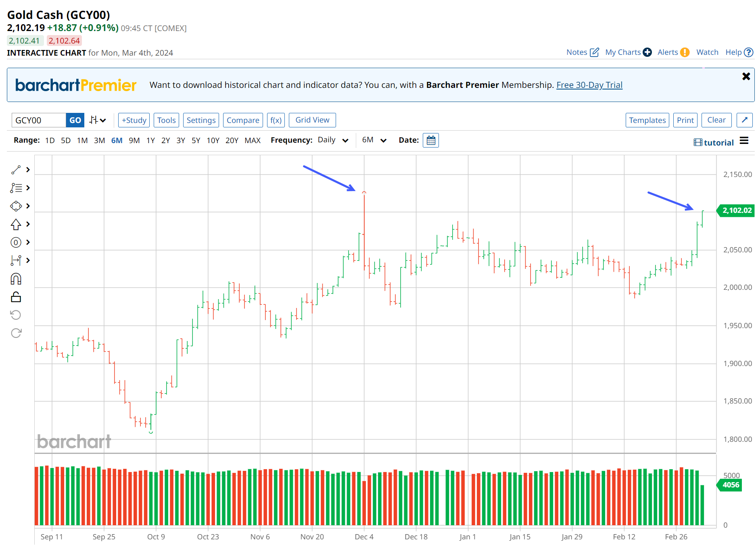Toggle the lock drawings padlock icon

pyautogui.click(x=16, y=297)
